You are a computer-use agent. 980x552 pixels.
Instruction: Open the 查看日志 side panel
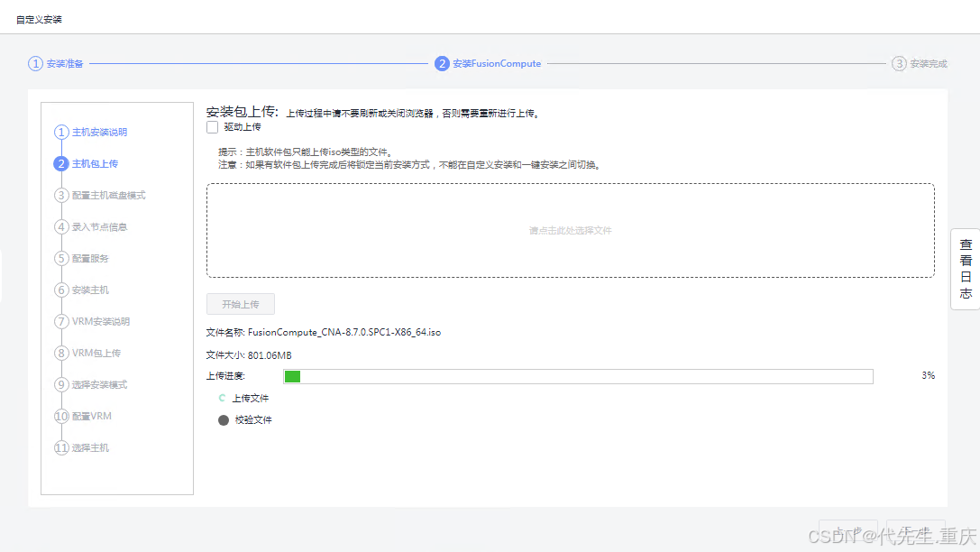tap(965, 271)
